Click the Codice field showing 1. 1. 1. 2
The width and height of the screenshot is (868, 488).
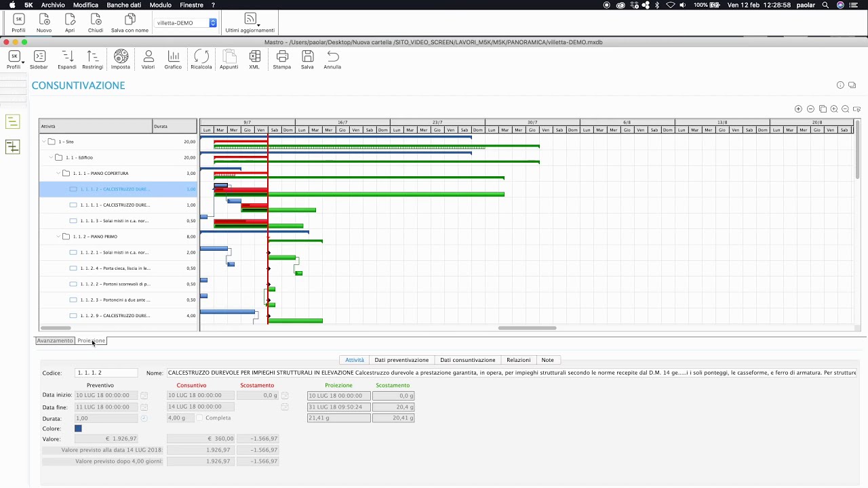point(106,373)
